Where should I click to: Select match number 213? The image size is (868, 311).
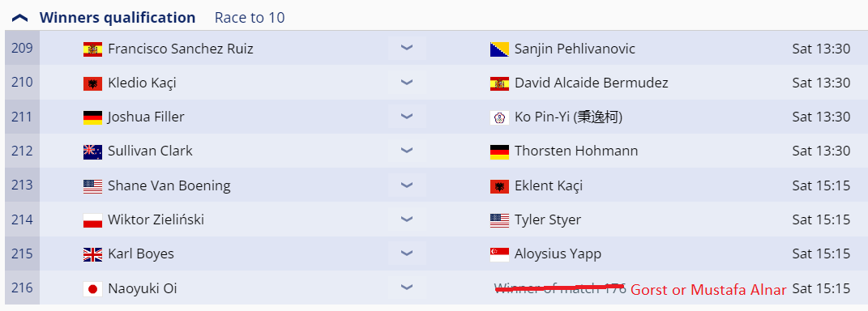click(x=22, y=185)
